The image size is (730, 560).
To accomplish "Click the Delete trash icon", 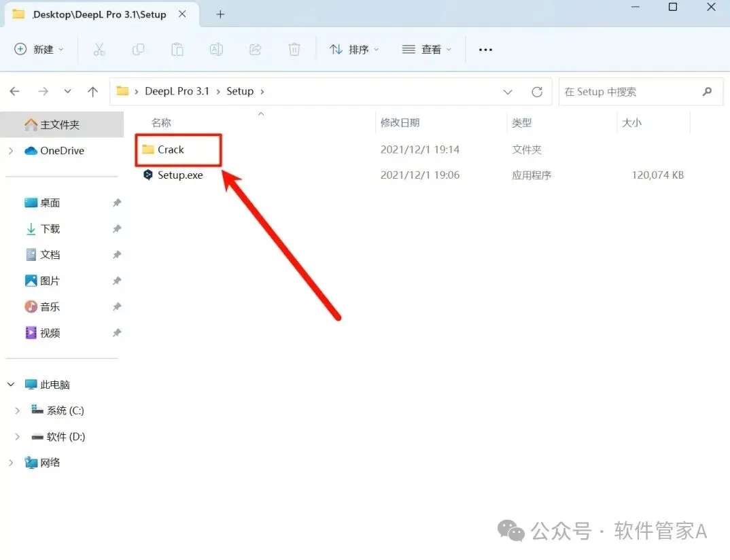I will (294, 50).
